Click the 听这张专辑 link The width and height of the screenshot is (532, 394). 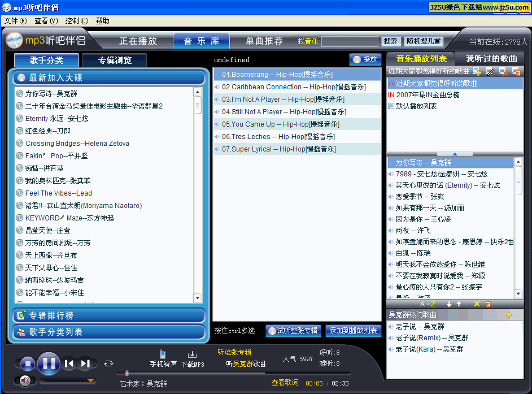[234, 352]
